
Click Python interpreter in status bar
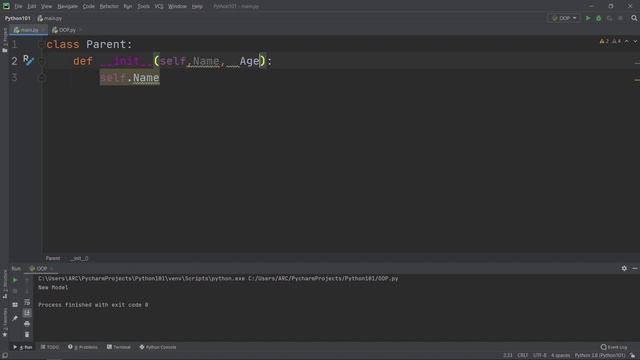pos(600,356)
